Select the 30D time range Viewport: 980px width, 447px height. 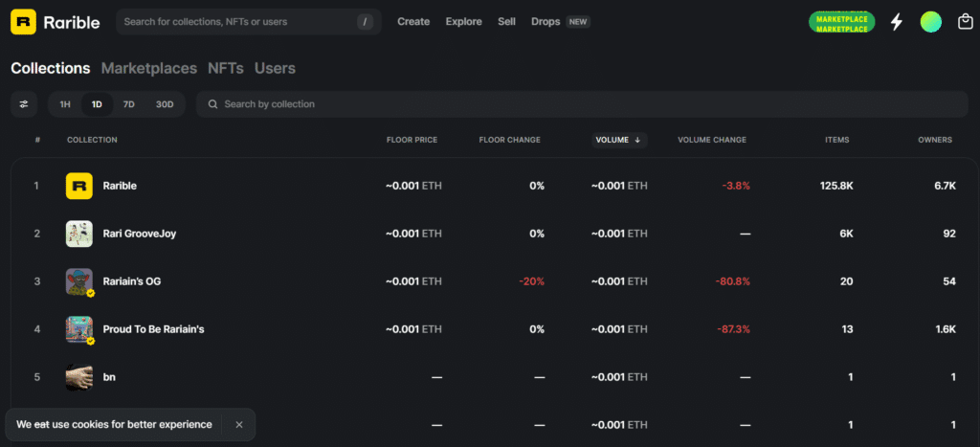click(x=165, y=104)
